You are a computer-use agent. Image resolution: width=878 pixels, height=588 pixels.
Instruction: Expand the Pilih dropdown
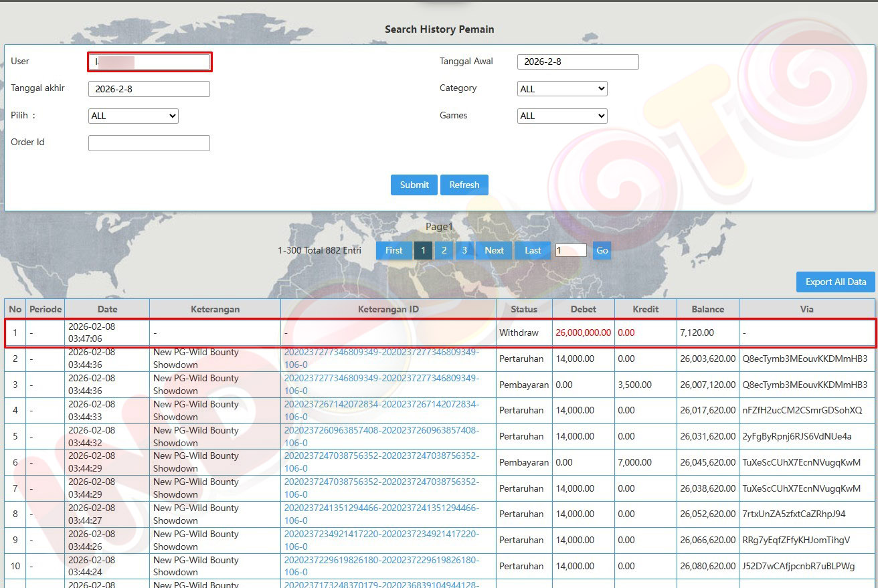point(133,116)
